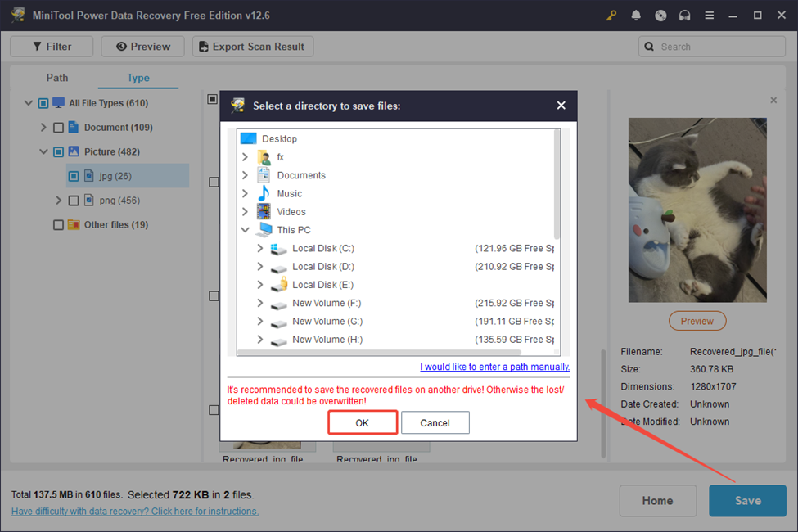
Task: Collapse the Picture (482) tree node
Action: click(43, 151)
